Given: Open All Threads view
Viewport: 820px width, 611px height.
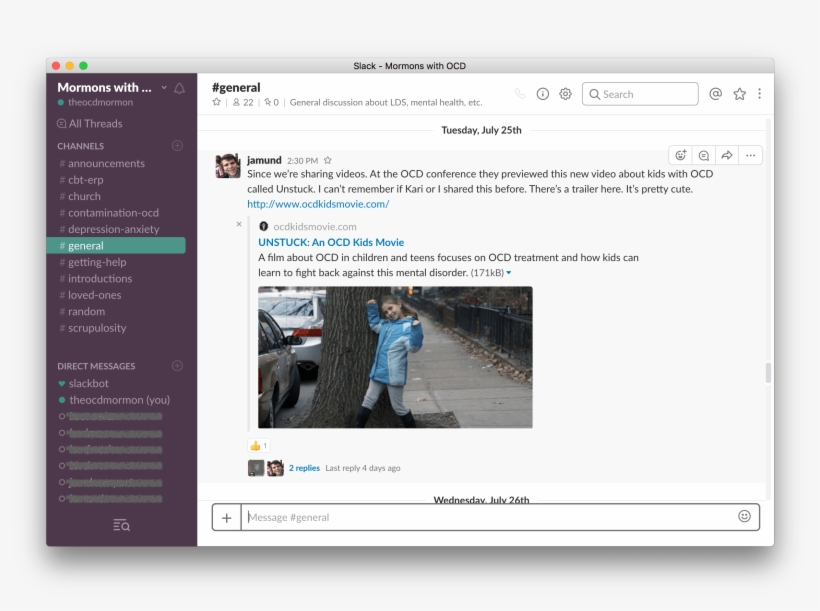Looking at the screenshot, I should [x=89, y=123].
